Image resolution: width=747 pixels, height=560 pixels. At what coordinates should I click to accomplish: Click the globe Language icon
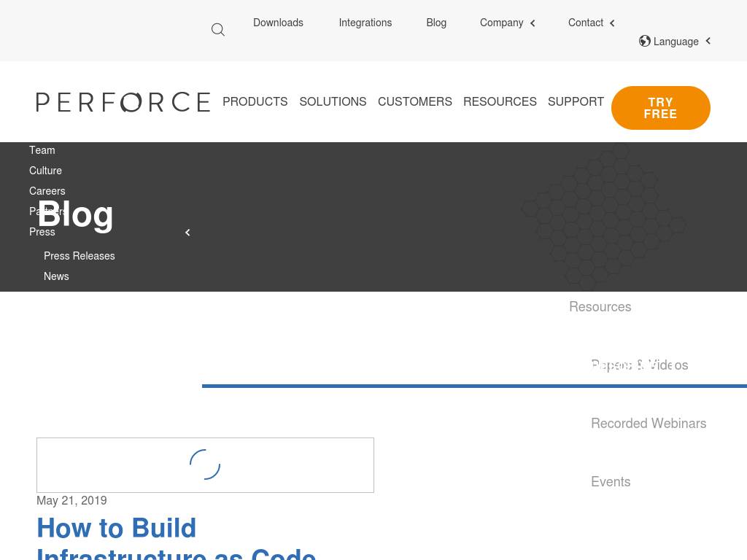click(645, 41)
